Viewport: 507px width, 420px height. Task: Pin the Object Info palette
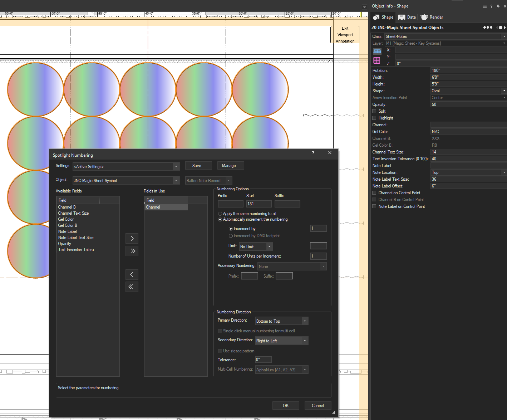[498, 6]
